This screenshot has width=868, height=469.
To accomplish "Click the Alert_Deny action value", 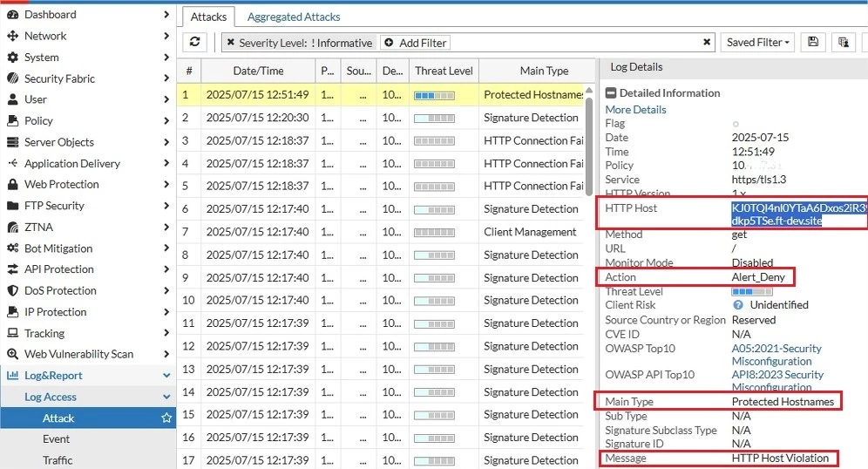I will 758,277.
